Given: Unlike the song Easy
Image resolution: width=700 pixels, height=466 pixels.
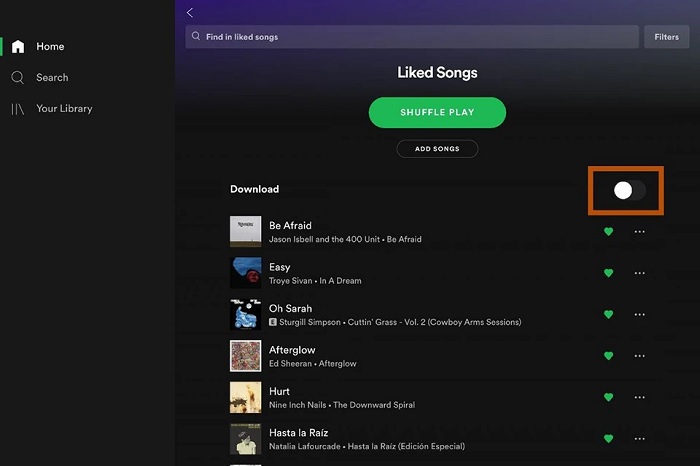Looking at the screenshot, I should click(x=608, y=273).
